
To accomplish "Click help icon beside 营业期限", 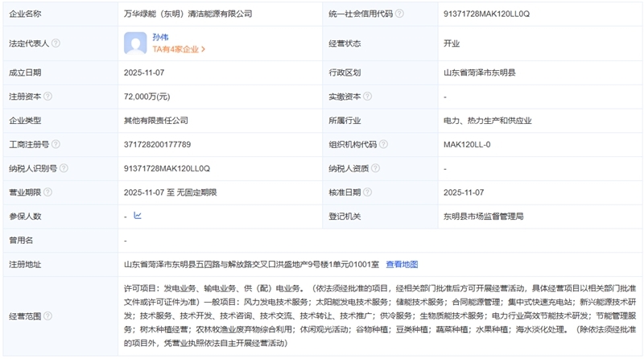I will (x=47, y=192).
